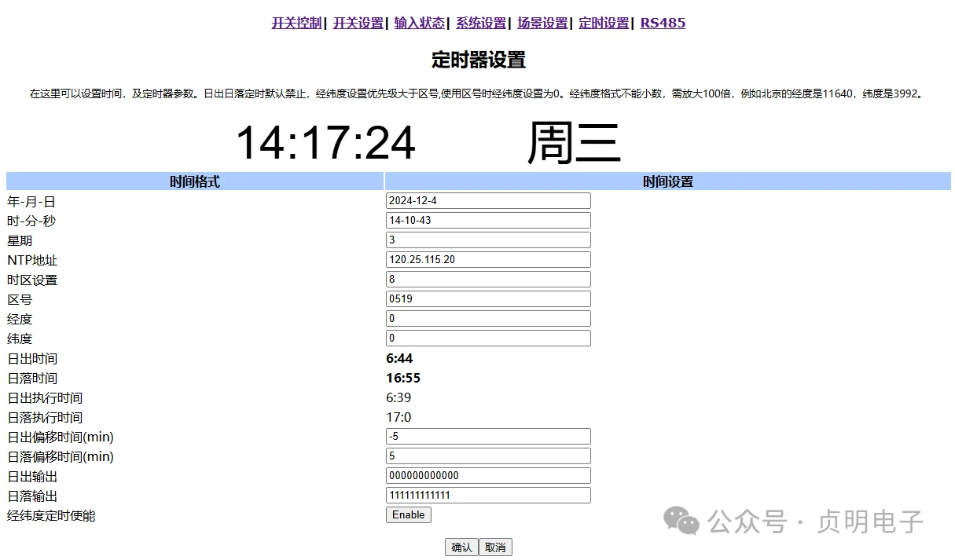Toggle the 经纬度定时使能 Enable button
955x560 pixels.
point(409,515)
